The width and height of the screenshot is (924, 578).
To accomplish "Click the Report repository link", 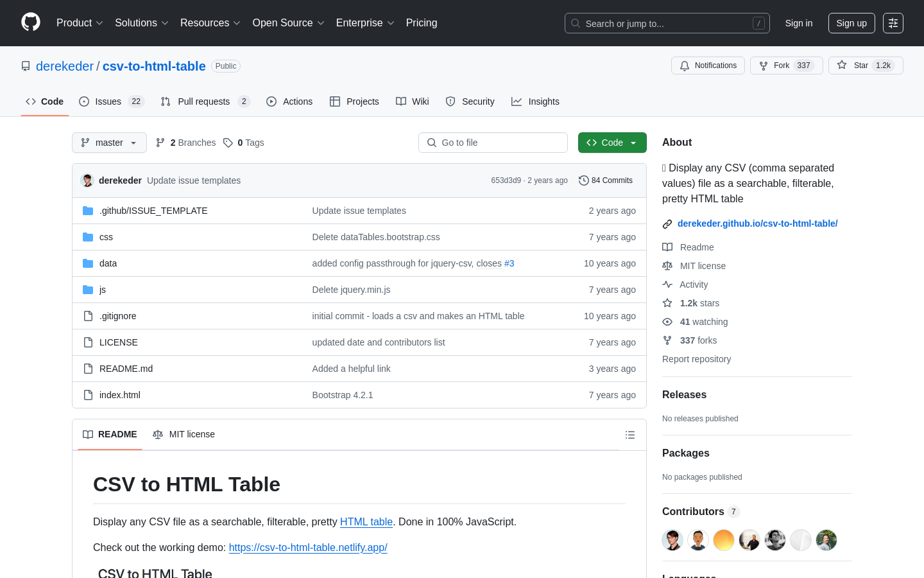I will click(x=696, y=359).
